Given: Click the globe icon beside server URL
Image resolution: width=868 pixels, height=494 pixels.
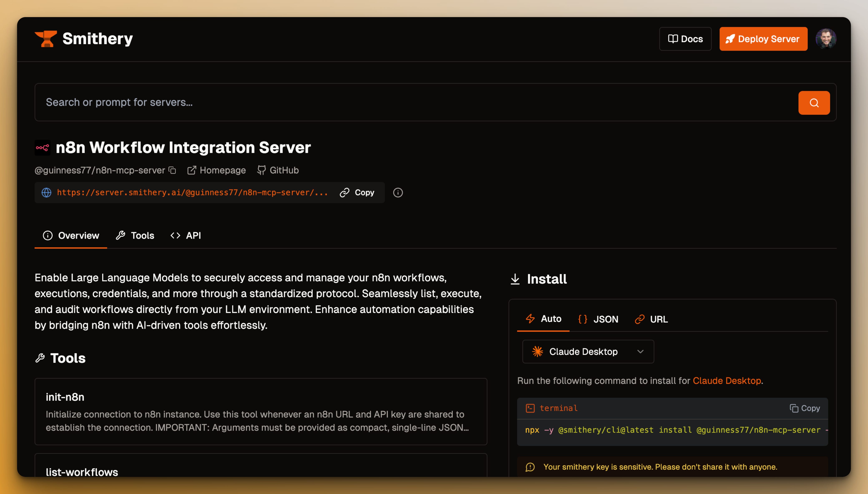Looking at the screenshot, I should 46,193.
